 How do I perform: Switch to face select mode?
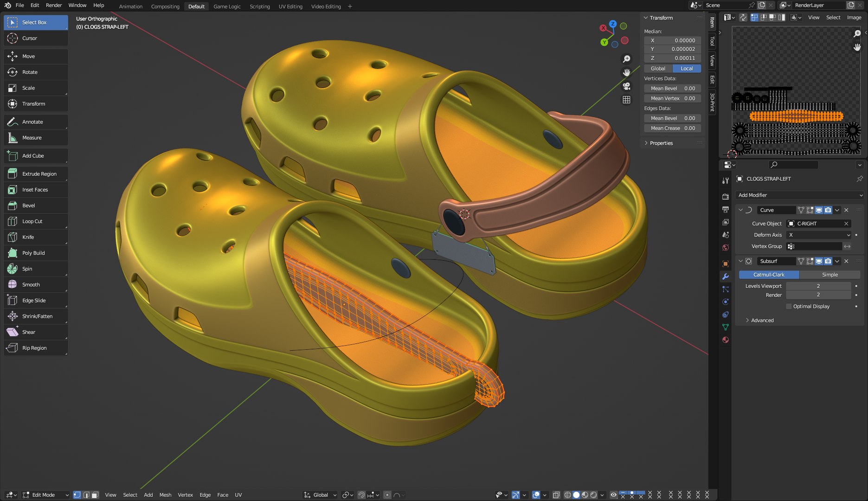95,495
